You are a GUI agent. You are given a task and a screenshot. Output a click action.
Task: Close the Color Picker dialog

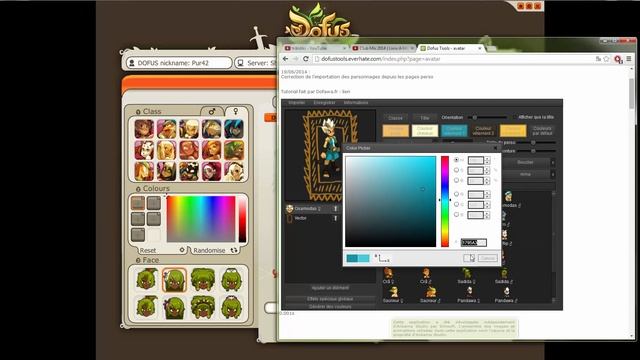496,148
